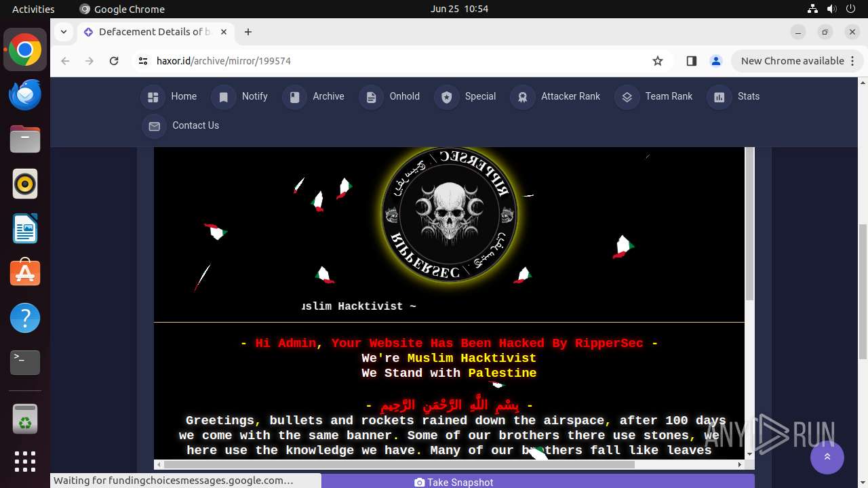Click the Team Rank layers icon
Viewport: 868px width, 488px height.
(x=627, y=97)
